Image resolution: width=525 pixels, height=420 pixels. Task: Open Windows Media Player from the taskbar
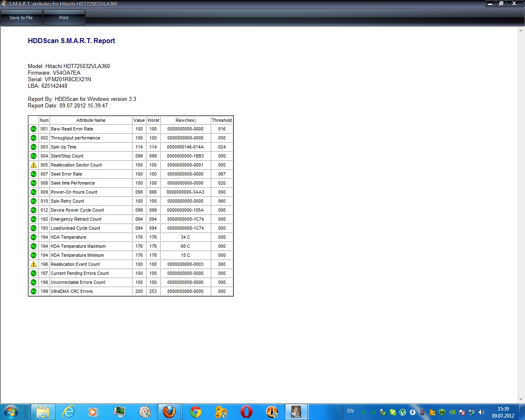pos(94,411)
